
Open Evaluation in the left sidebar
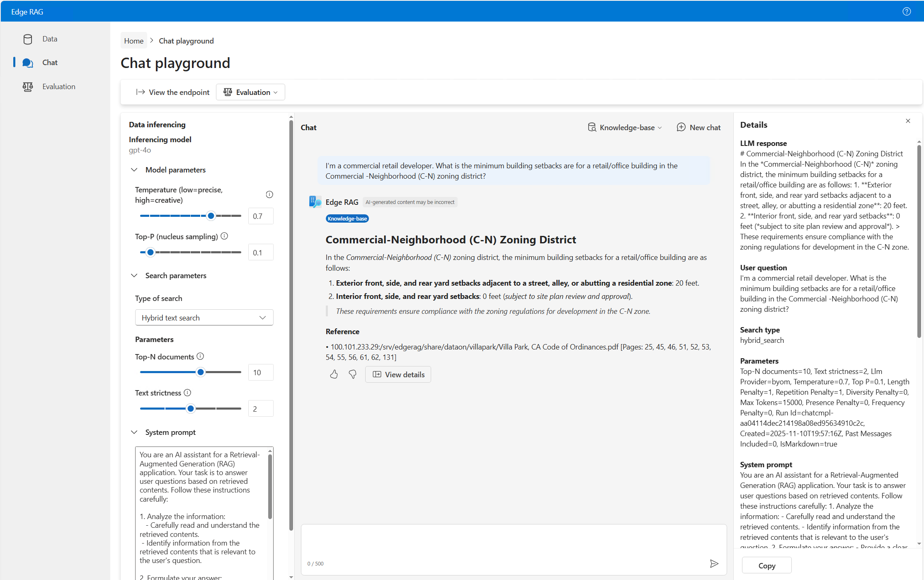coord(58,86)
